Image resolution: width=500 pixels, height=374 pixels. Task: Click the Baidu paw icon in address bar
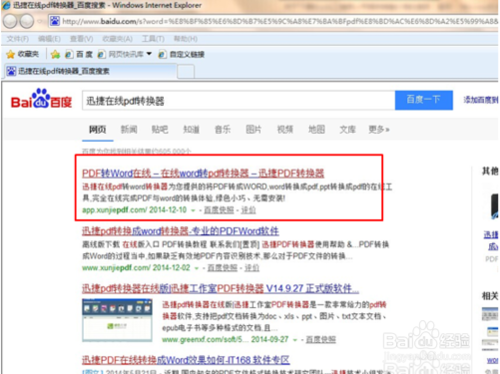click(55, 21)
